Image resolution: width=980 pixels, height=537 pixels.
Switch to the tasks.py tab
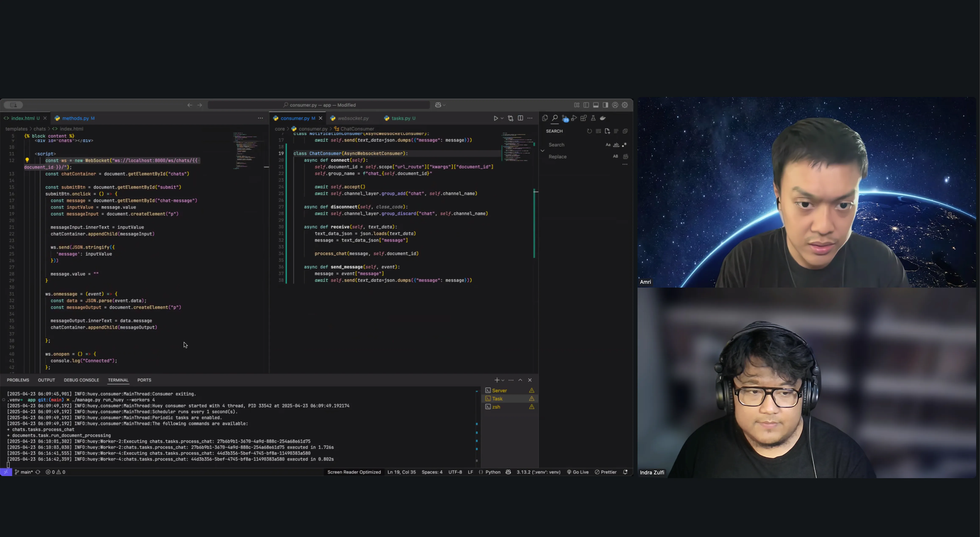point(400,118)
